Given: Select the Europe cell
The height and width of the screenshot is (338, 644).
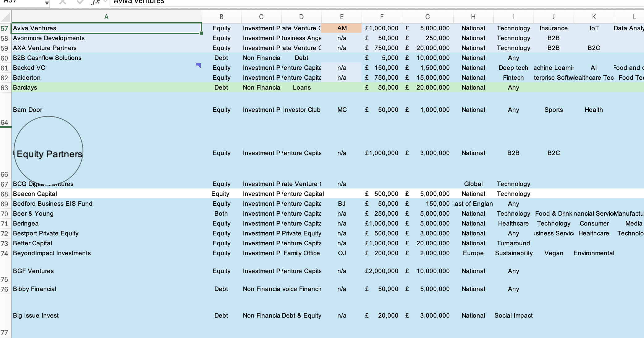Looking at the screenshot, I should 473,253.
